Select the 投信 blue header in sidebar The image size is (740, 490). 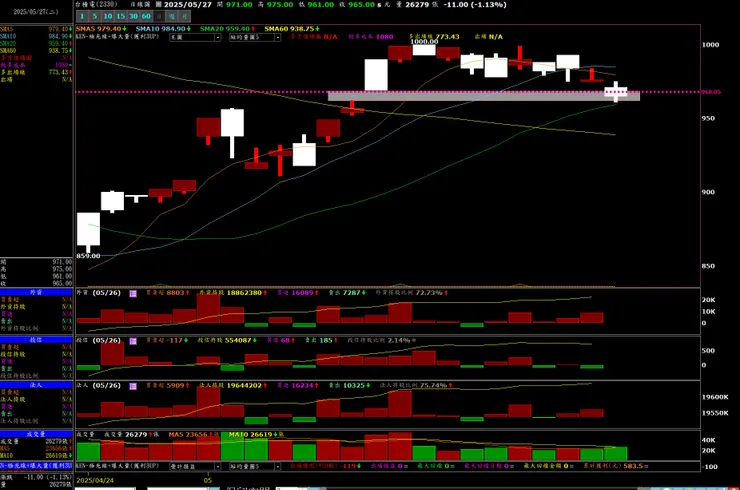click(x=36, y=339)
